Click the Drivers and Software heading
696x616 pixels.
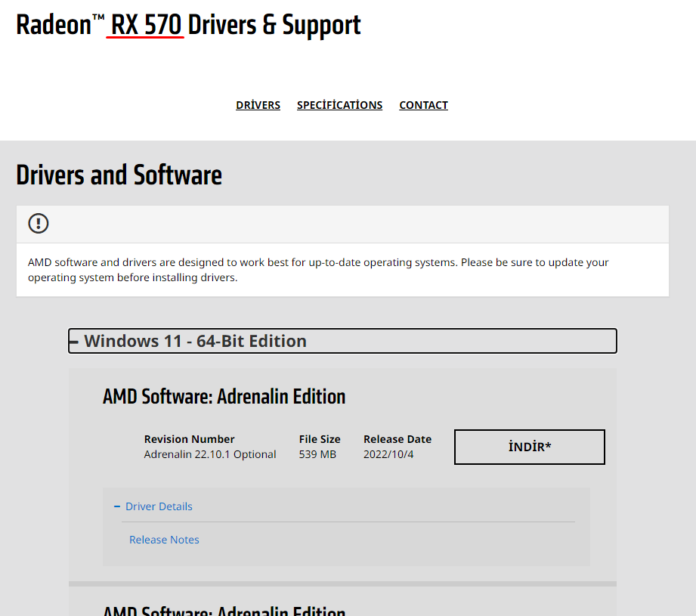[119, 175]
